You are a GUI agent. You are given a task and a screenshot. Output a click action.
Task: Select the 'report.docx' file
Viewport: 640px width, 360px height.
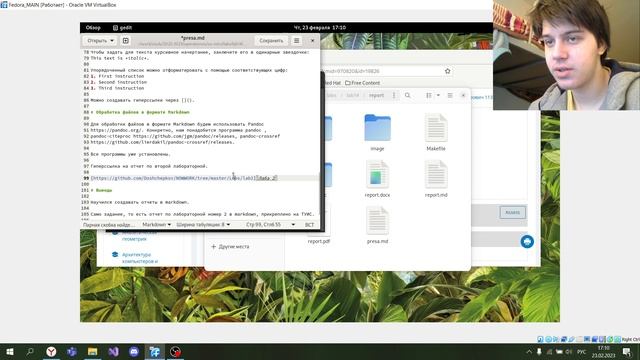tap(377, 179)
